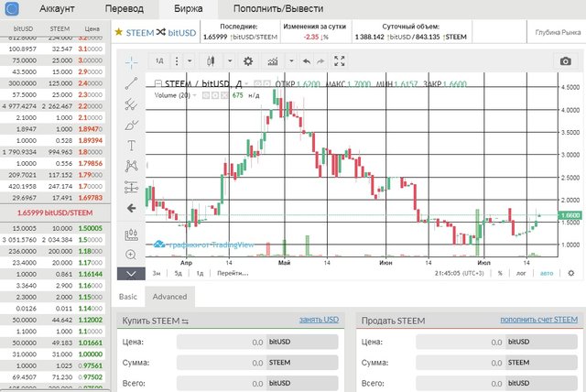
Task: Redo the chart action
Action: tap(320, 61)
